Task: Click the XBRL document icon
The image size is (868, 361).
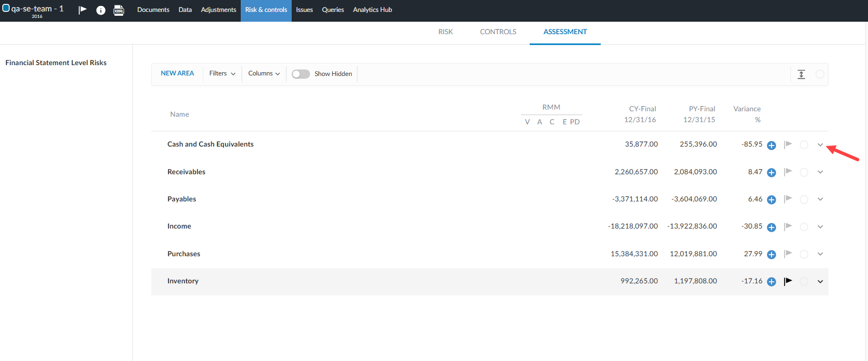Action: pyautogui.click(x=119, y=10)
